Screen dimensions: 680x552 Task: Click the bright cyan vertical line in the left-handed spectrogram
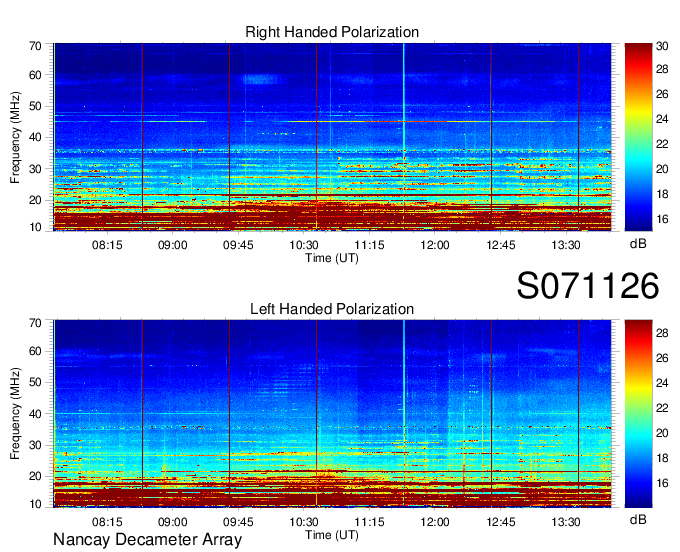pos(404,413)
